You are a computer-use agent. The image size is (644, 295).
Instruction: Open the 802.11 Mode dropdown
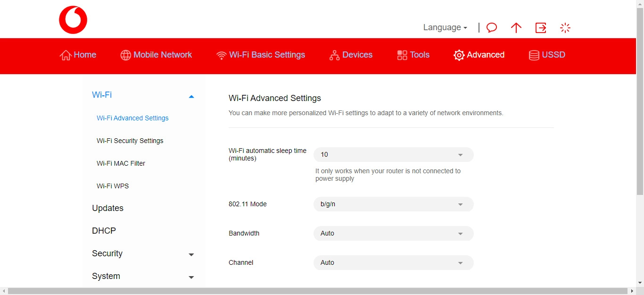[x=393, y=204]
